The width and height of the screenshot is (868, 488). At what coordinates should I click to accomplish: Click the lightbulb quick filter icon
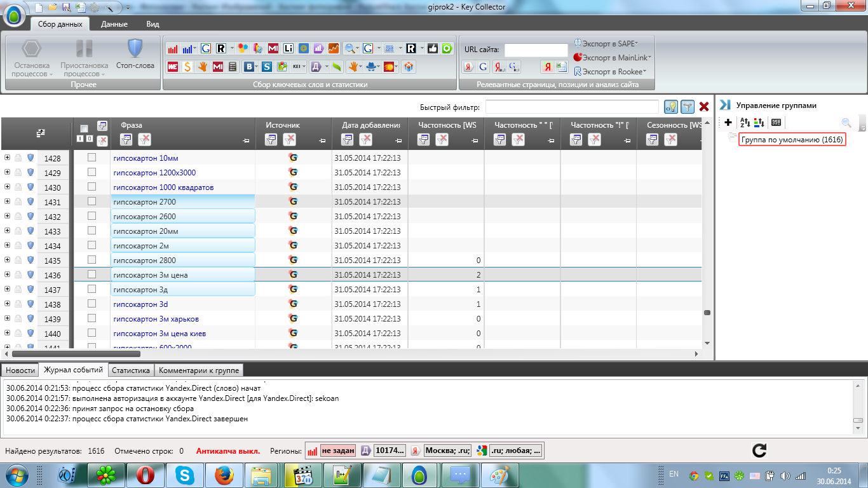pos(670,107)
